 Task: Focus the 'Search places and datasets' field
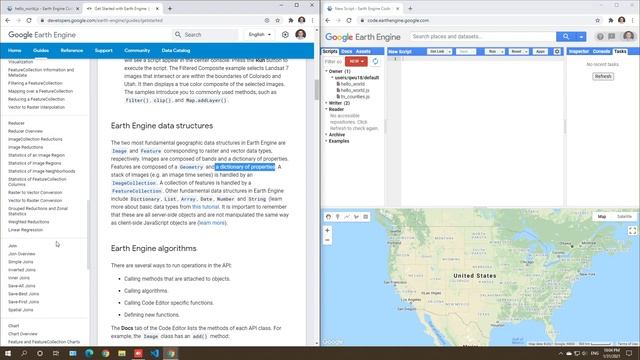tap(483, 37)
